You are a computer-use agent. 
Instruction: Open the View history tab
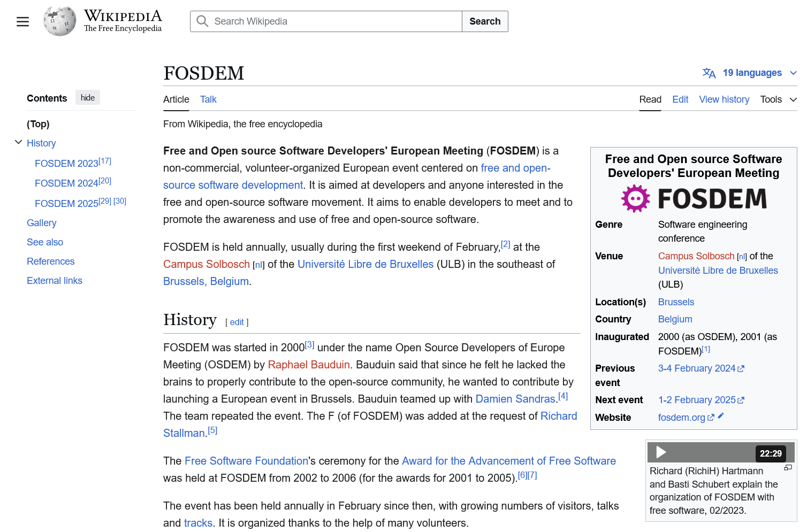724,99
